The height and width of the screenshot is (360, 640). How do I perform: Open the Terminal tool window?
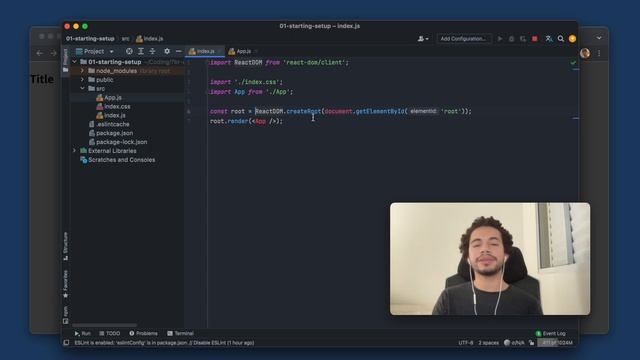coord(180,333)
